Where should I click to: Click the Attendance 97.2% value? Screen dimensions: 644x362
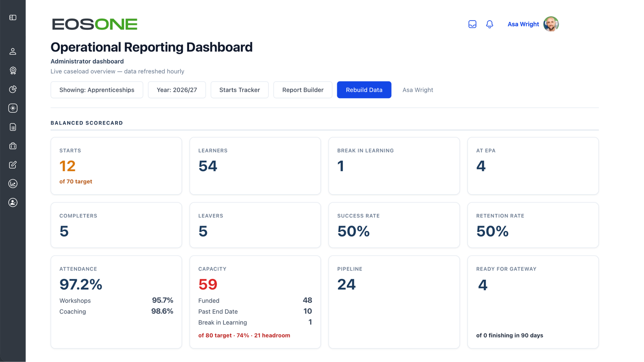pos(81,285)
